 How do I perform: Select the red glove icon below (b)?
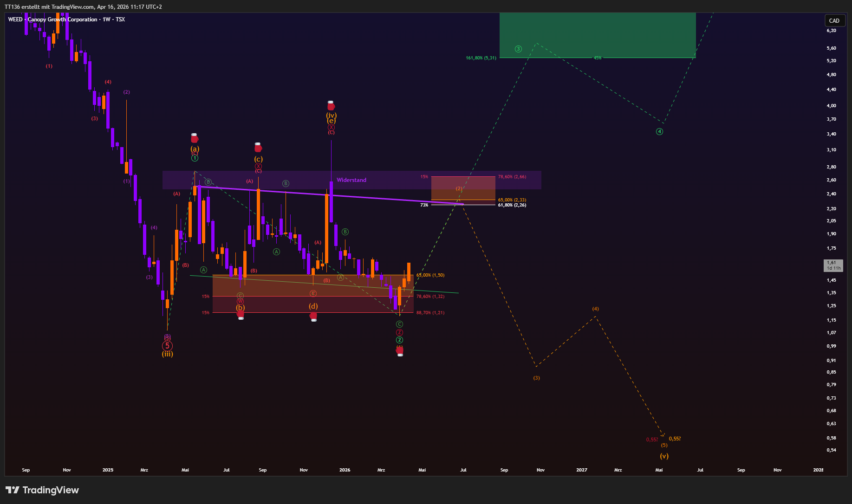tap(241, 315)
